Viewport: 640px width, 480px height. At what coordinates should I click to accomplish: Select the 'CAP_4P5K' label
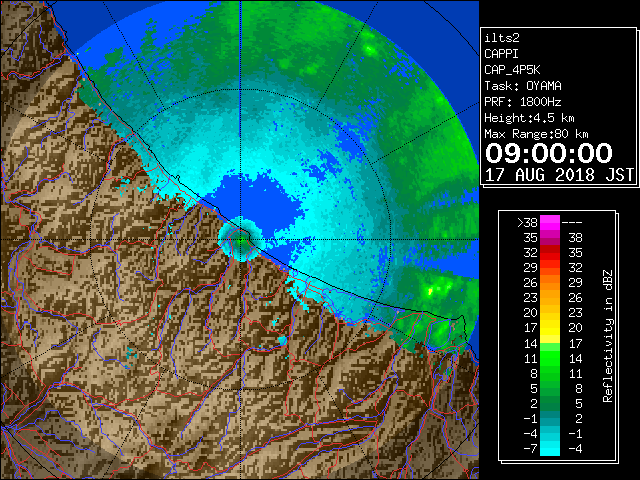click(512, 70)
